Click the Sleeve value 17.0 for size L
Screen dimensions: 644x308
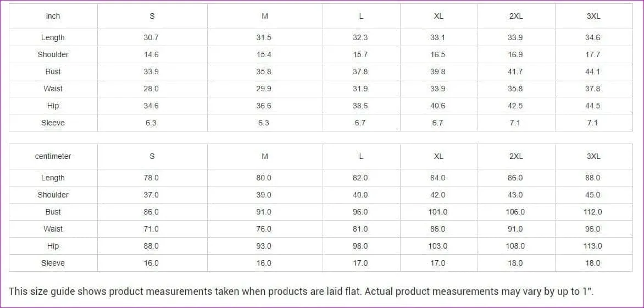pos(360,263)
